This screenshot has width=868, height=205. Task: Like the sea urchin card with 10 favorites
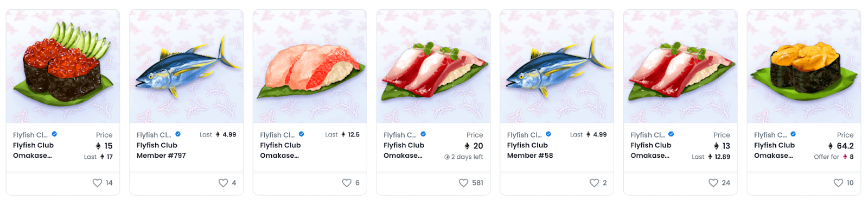pyautogui.click(x=839, y=183)
